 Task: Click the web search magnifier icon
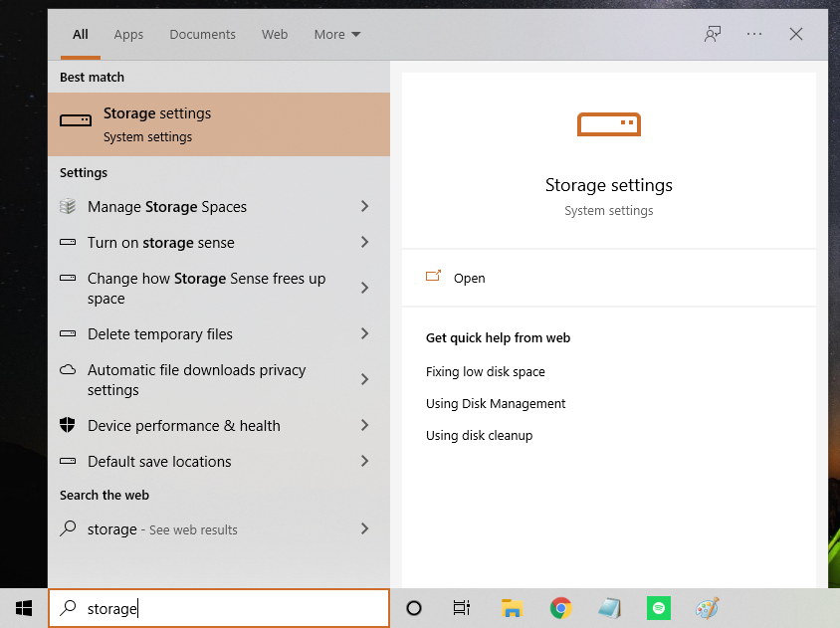[x=68, y=528]
